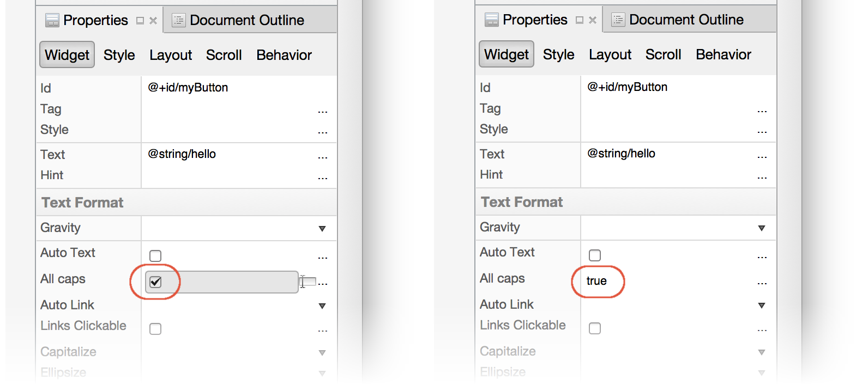This screenshot has height=385, width=868.
Task: Open ellipsis button for Text in right panel
Action: pyautogui.click(x=762, y=157)
